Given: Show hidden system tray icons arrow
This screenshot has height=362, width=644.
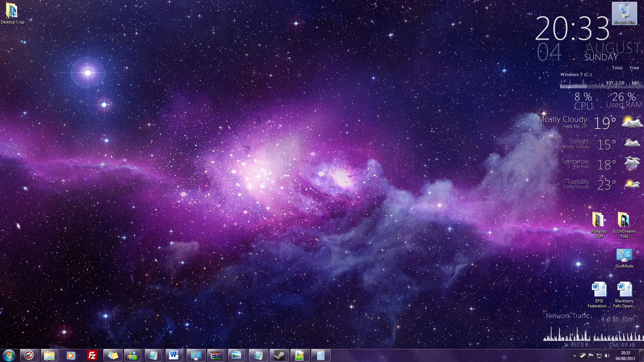Looking at the screenshot, I should tap(575, 356).
